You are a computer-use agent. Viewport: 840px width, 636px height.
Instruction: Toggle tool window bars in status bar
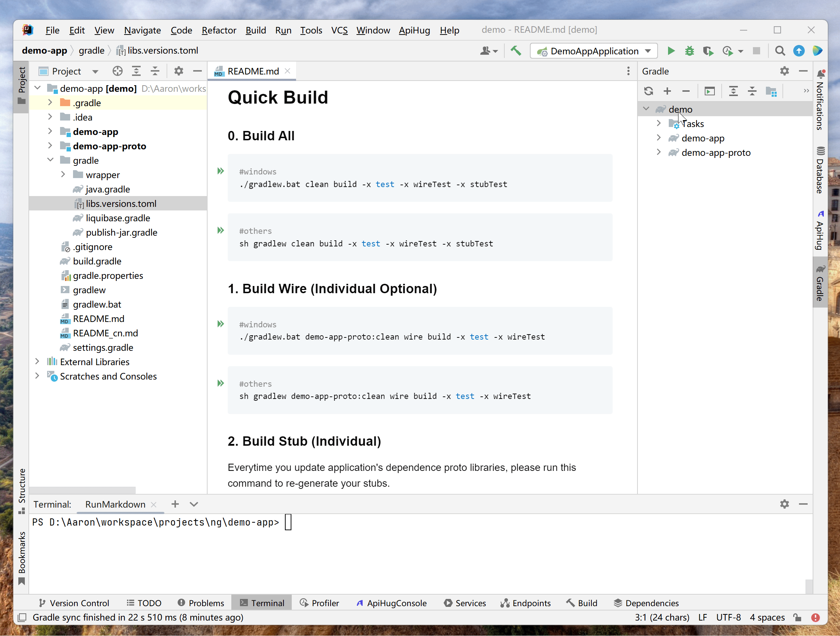tap(22, 618)
